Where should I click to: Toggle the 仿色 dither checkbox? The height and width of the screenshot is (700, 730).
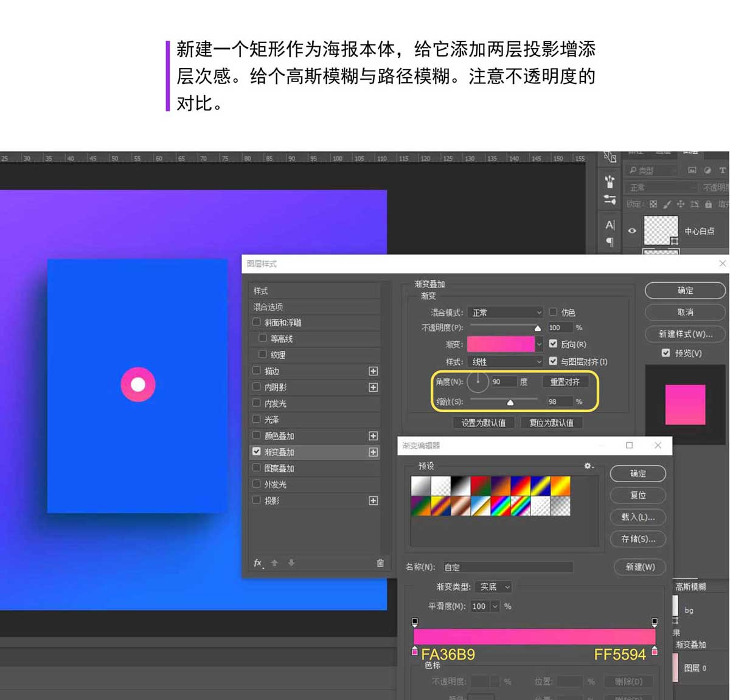[553, 312]
